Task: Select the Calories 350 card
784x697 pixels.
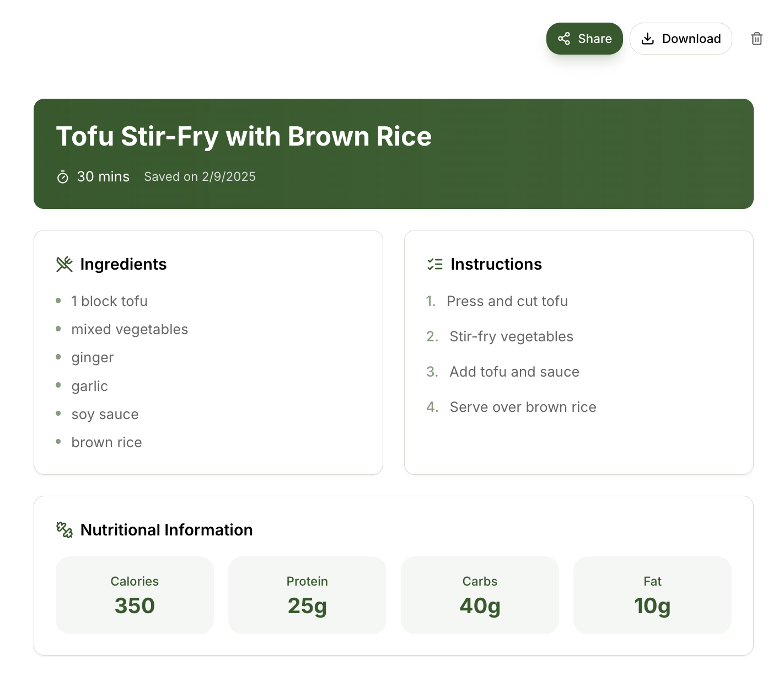Action: (135, 595)
